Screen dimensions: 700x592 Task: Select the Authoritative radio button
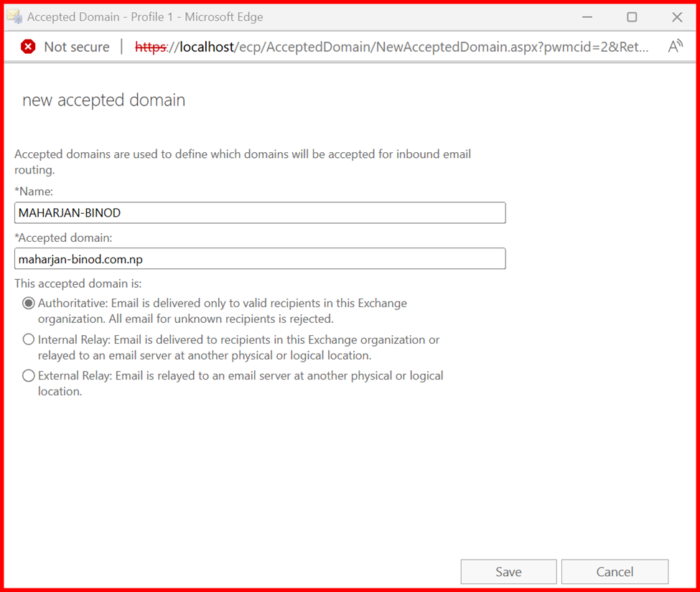pos(29,303)
